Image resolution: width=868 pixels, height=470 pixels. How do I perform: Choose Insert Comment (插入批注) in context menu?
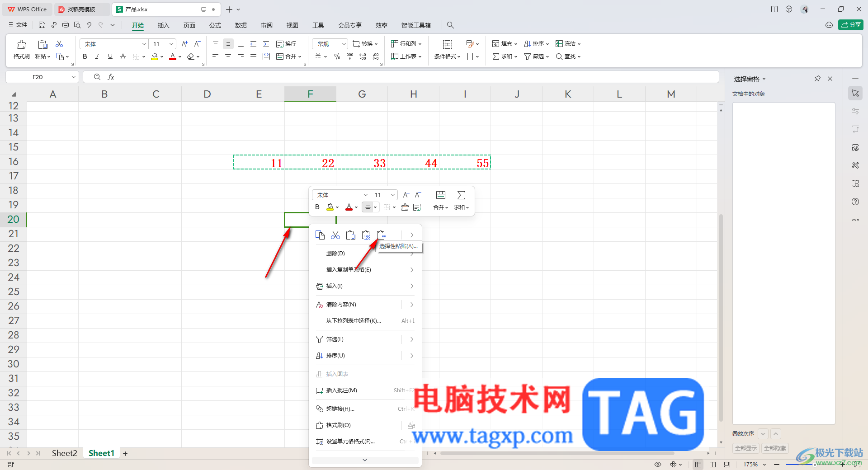[x=365, y=390]
